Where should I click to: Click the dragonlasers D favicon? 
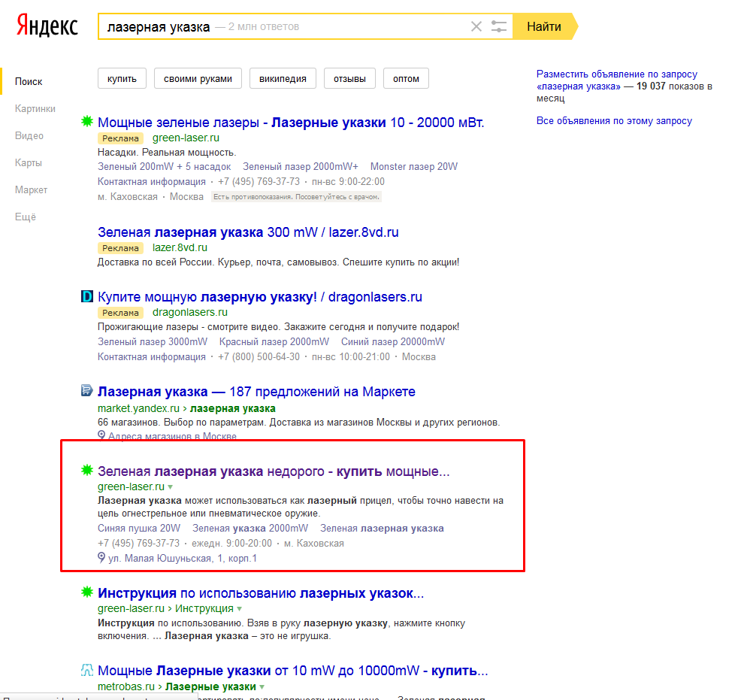coord(87,296)
